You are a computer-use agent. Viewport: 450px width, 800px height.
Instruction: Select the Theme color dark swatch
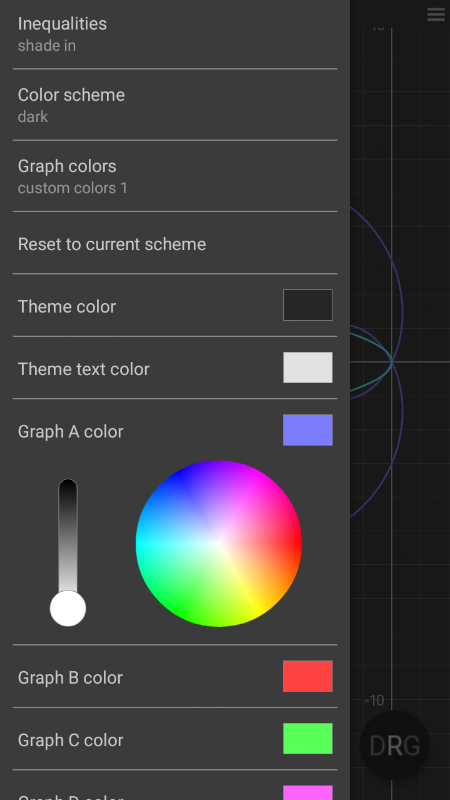[308, 305]
